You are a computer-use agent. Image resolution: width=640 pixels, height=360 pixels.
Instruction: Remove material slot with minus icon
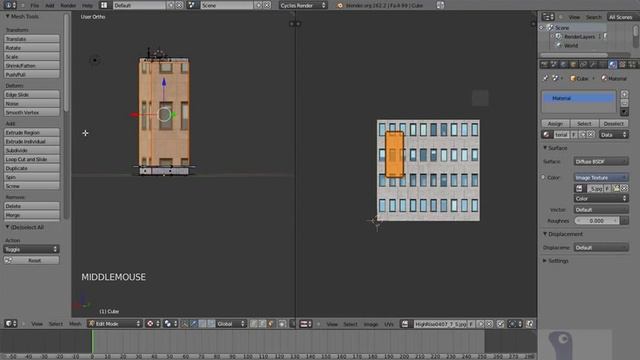pos(624,103)
